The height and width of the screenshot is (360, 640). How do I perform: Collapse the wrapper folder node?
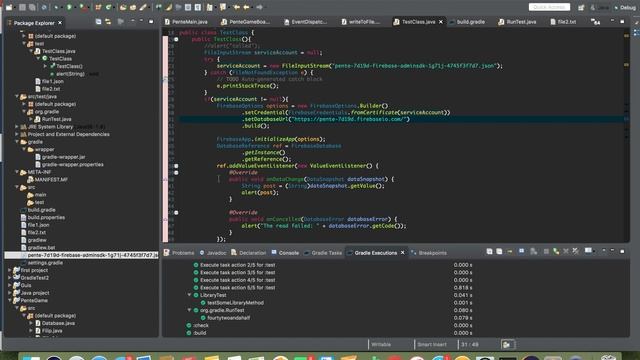coord(24,149)
